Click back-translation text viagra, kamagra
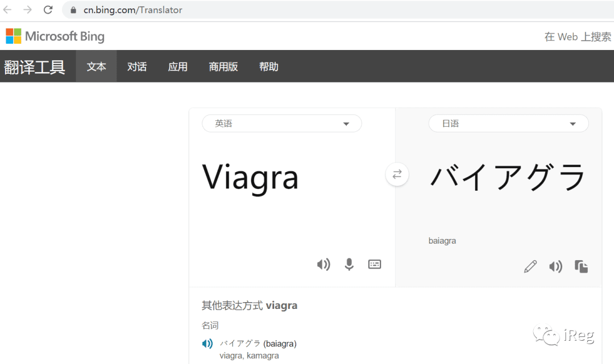614x364 pixels. (x=249, y=356)
